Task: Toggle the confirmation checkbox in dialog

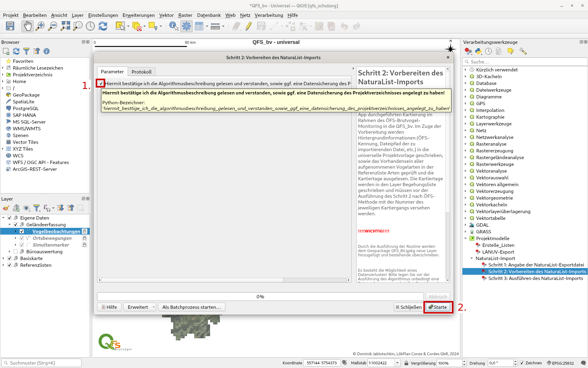Action: click(x=101, y=83)
